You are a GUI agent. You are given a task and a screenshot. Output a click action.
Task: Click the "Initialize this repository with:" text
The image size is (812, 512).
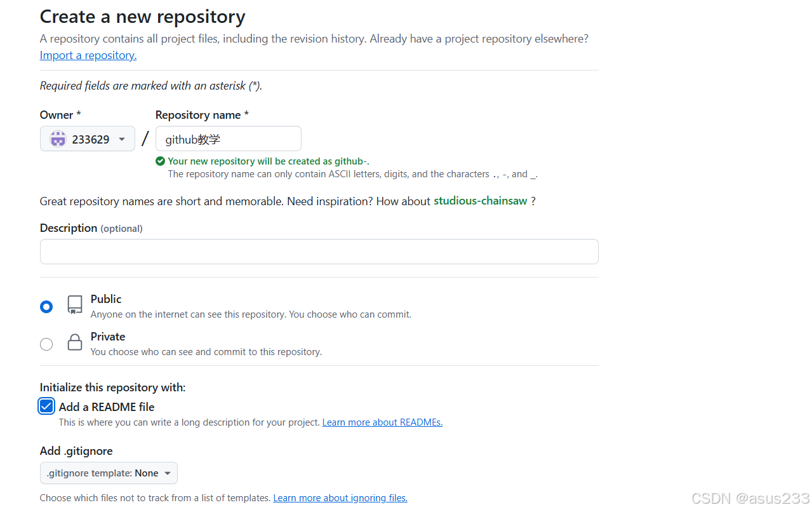click(112, 387)
